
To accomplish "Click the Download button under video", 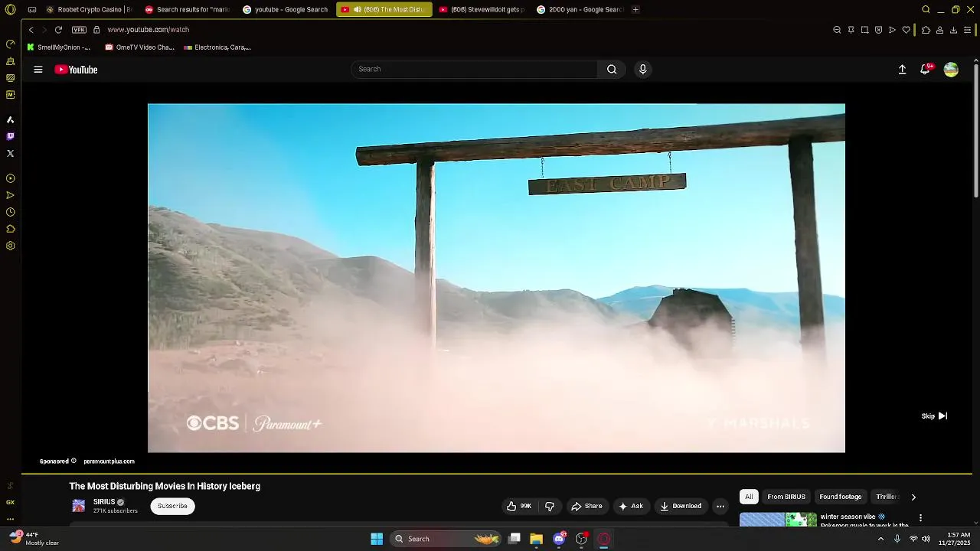I will (681, 506).
